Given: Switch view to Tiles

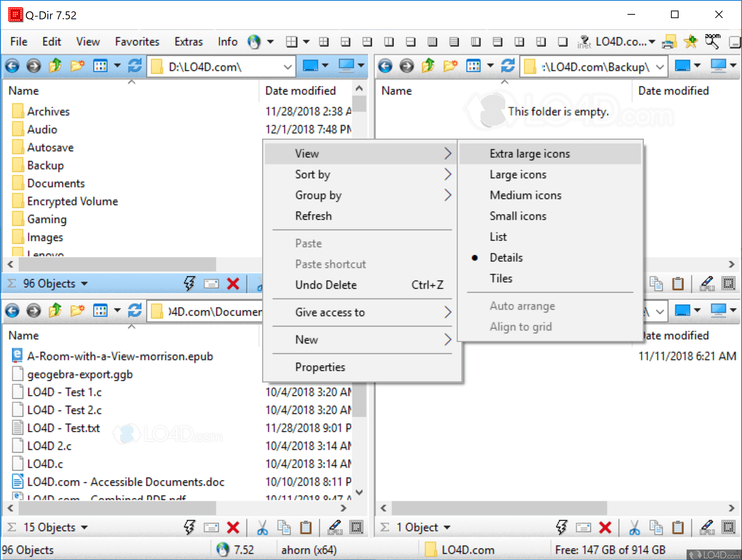Looking at the screenshot, I should pyautogui.click(x=501, y=278).
